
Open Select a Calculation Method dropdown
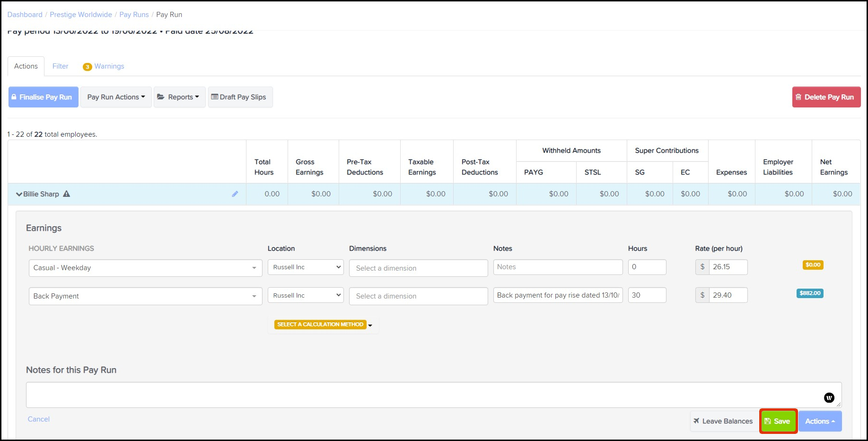[324, 325]
